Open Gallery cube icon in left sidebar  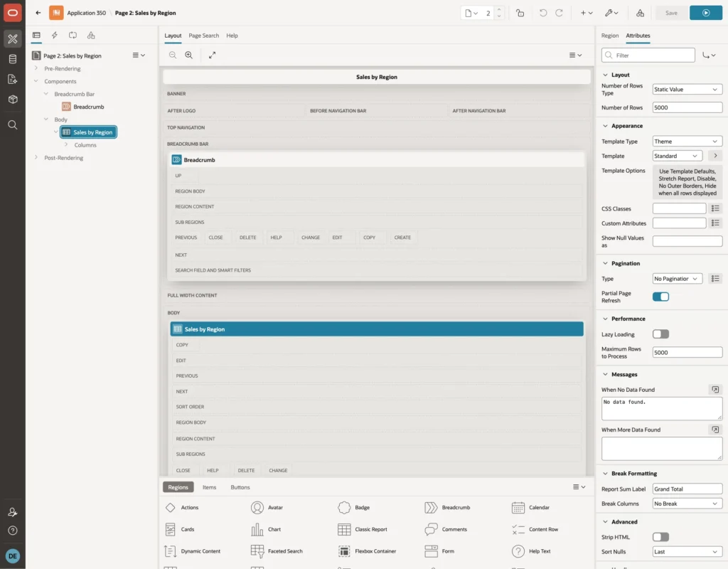point(13,99)
